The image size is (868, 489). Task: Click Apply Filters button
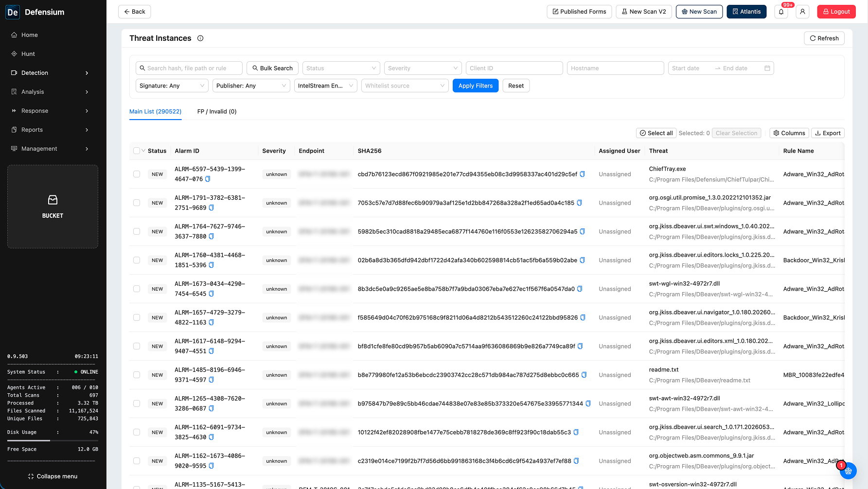pyautogui.click(x=476, y=86)
